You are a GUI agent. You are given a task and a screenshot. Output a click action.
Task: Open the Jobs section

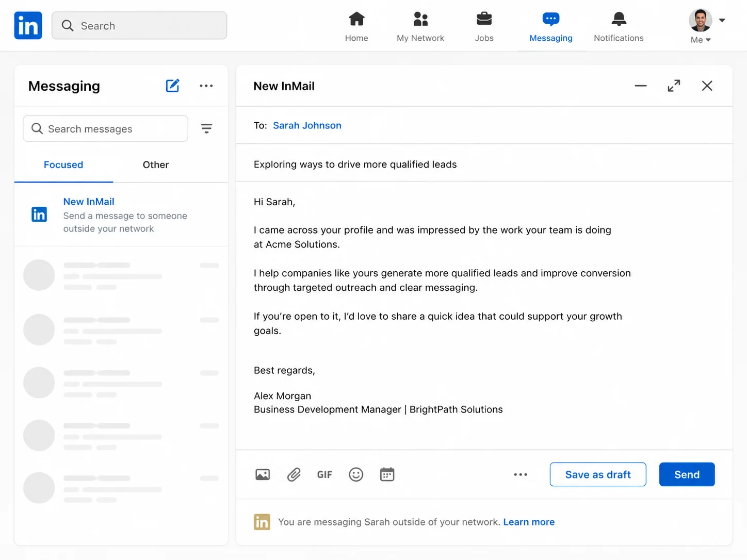coord(484,27)
